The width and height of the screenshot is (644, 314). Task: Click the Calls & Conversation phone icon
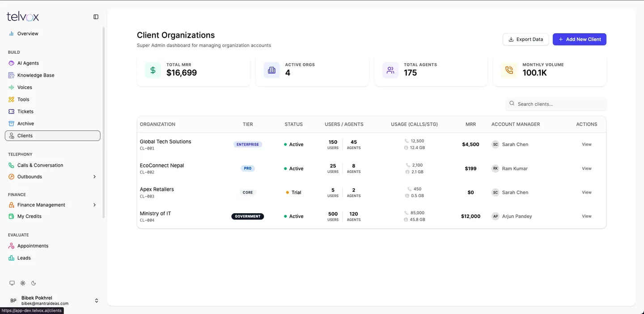[12, 165]
